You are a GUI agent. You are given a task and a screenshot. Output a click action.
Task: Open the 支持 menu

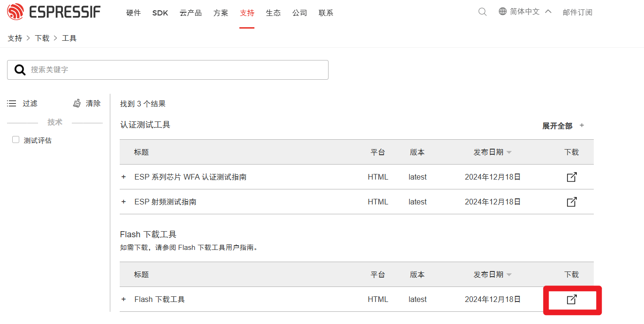pyautogui.click(x=247, y=13)
